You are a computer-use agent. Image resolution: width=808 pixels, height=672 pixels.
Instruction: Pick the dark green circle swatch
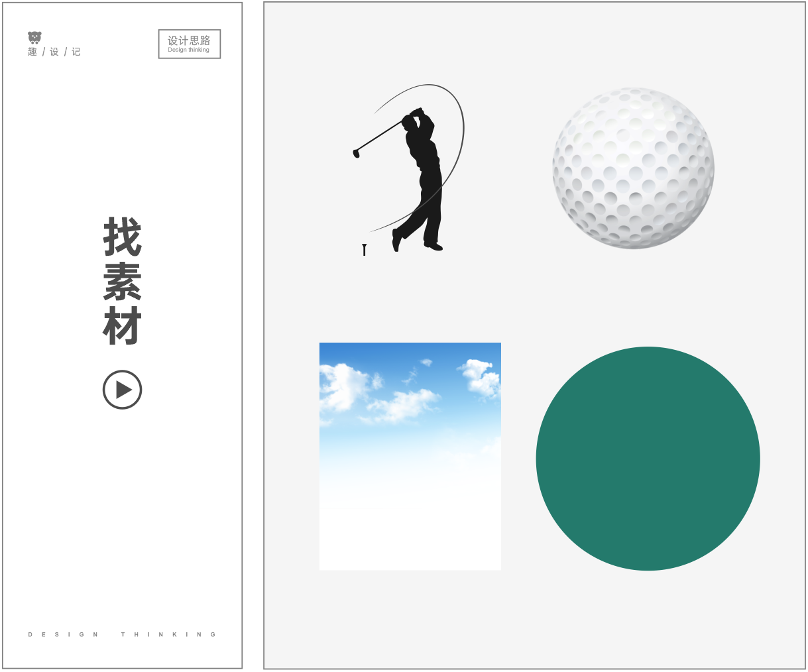pyautogui.click(x=648, y=459)
